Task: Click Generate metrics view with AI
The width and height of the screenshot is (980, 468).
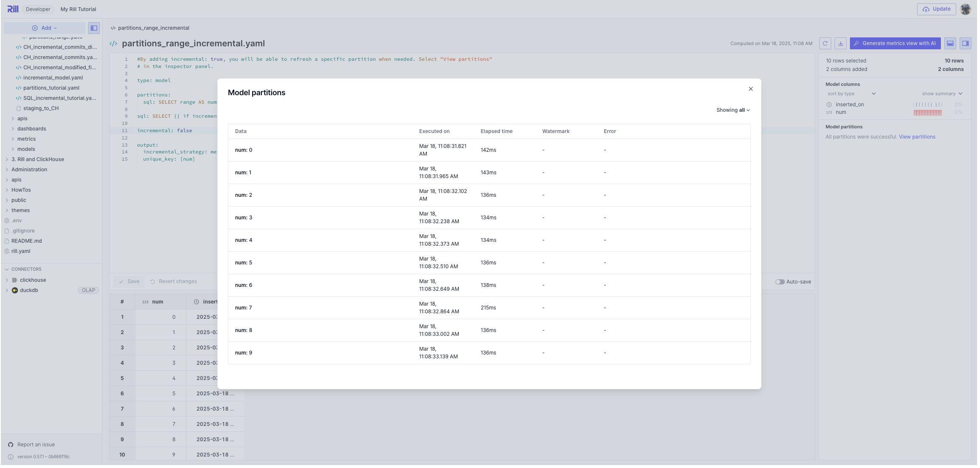Action: [x=895, y=43]
